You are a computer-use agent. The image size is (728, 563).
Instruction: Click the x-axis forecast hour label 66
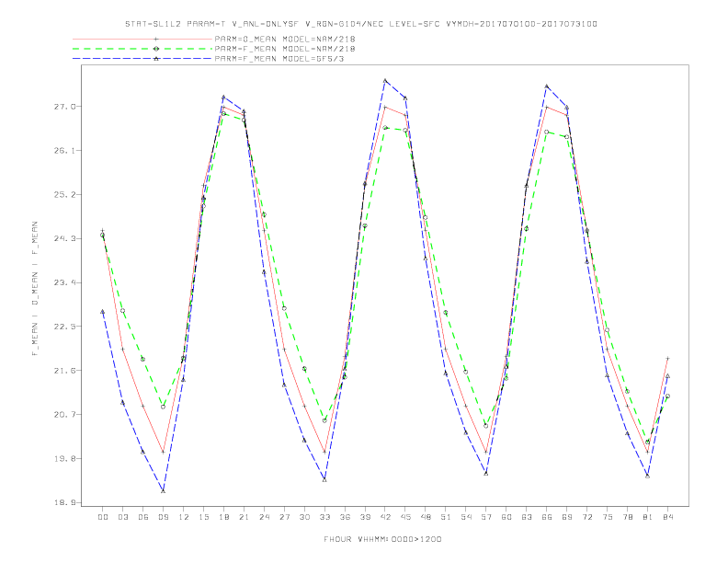coord(547,517)
